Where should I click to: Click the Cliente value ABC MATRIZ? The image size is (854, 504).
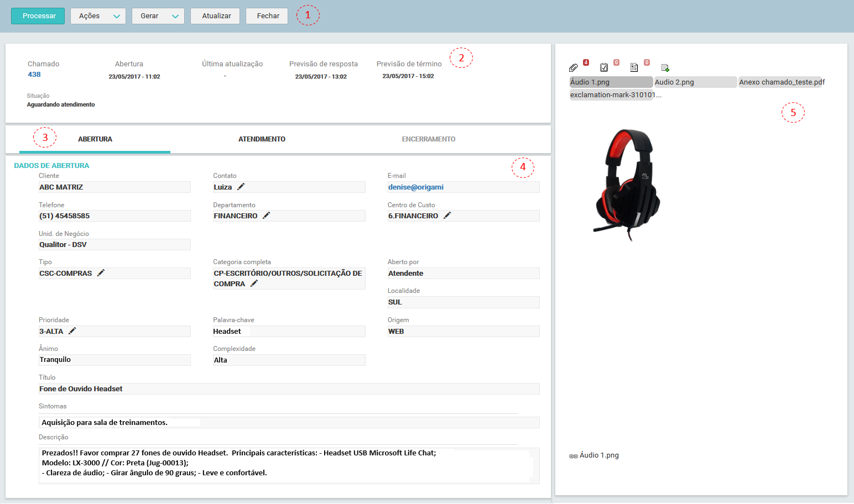[114, 187]
